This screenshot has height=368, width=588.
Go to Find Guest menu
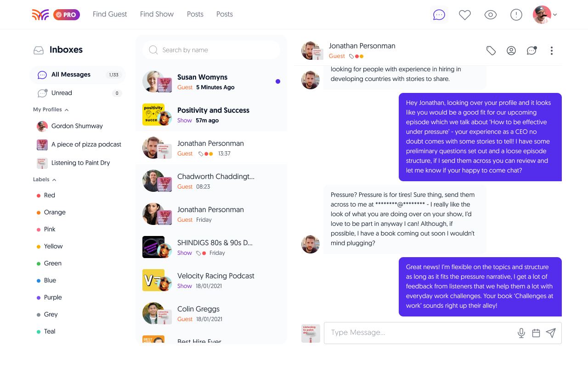coord(110,14)
